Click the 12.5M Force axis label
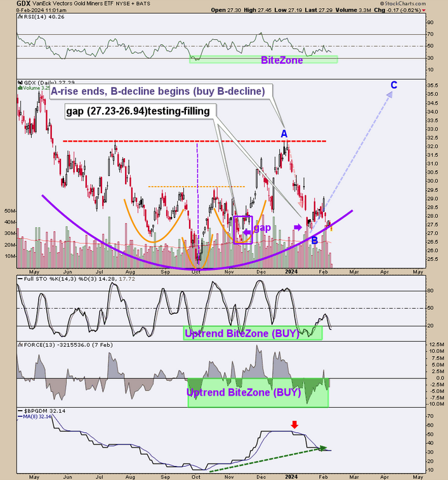This screenshot has height=480, width=448. point(436,345)
